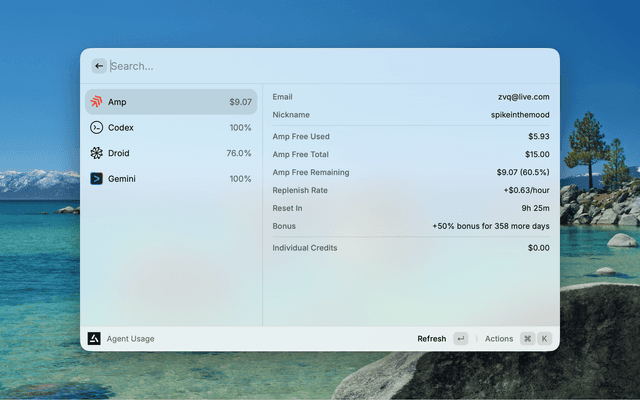The image size is (640, 400).
Task: Click the Codex terminal icon
Action: [97, 128]
